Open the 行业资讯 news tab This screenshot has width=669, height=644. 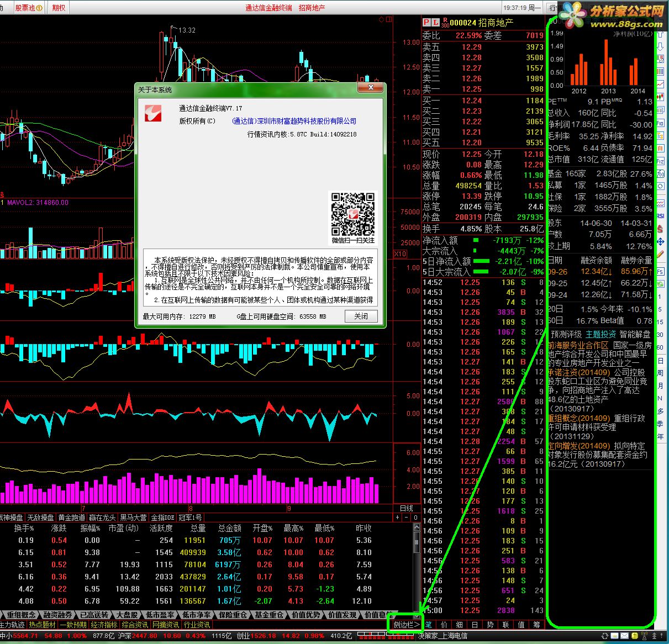197,625
